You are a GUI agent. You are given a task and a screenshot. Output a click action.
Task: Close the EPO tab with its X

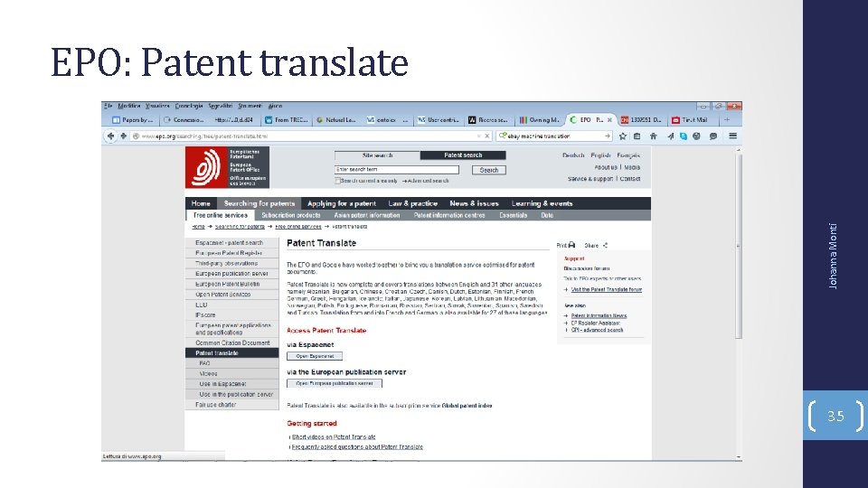click(610, 119)
